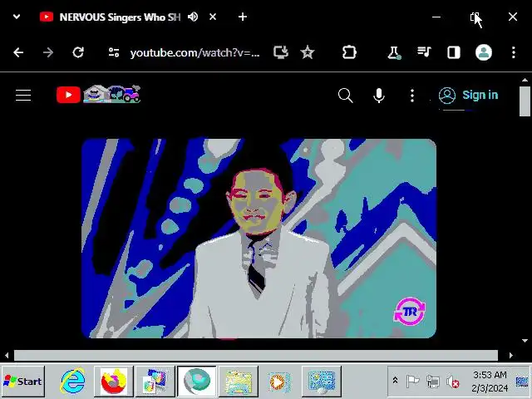Open YouTube settings three-dot menu
Viewport: 532px width, 399px height.
click(412, 96)
